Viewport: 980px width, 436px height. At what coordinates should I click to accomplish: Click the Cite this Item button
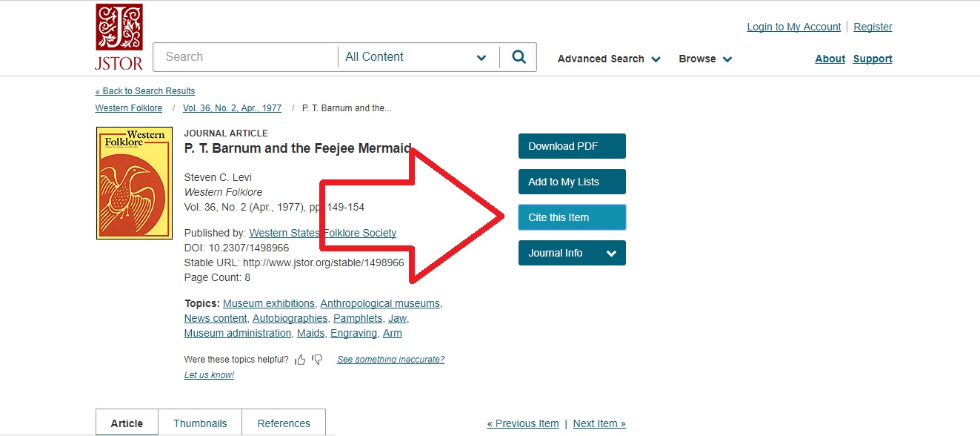click(572, 217)
